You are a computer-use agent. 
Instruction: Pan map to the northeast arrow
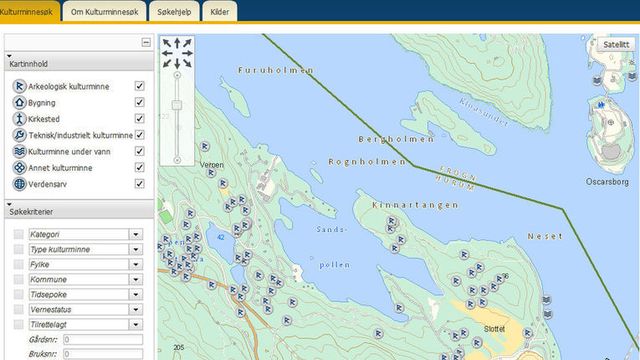click(x=187, y=43)
